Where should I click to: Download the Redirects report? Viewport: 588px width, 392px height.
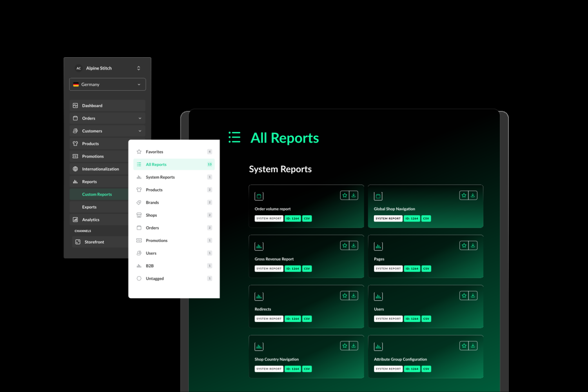tap(354, 296)
